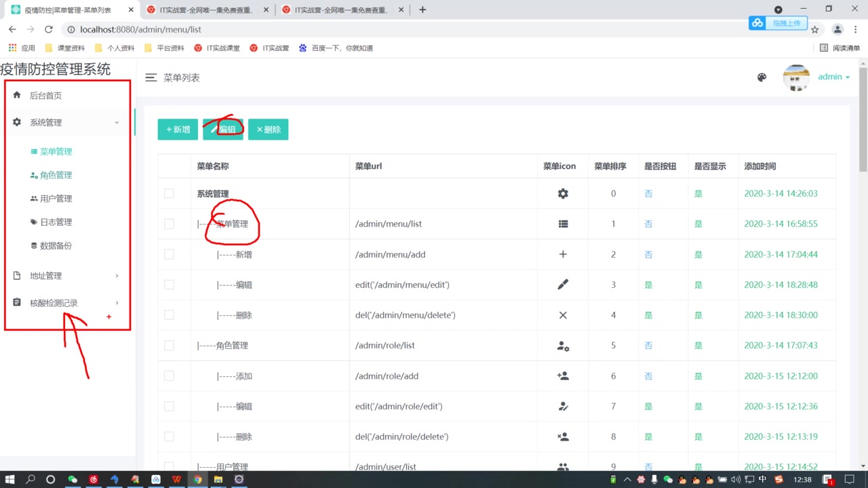Click the 核酸检测记录 clipboard icon
Screen dimensions: 868x488
click(17, 303)
